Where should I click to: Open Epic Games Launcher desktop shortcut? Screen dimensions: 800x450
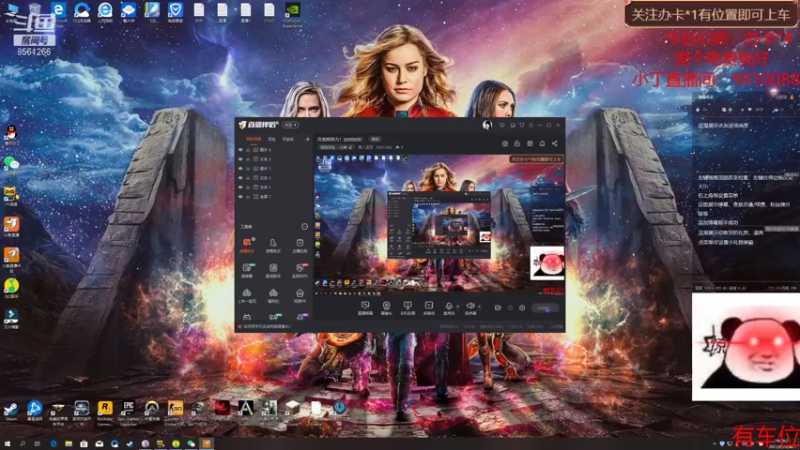[128, 412]
